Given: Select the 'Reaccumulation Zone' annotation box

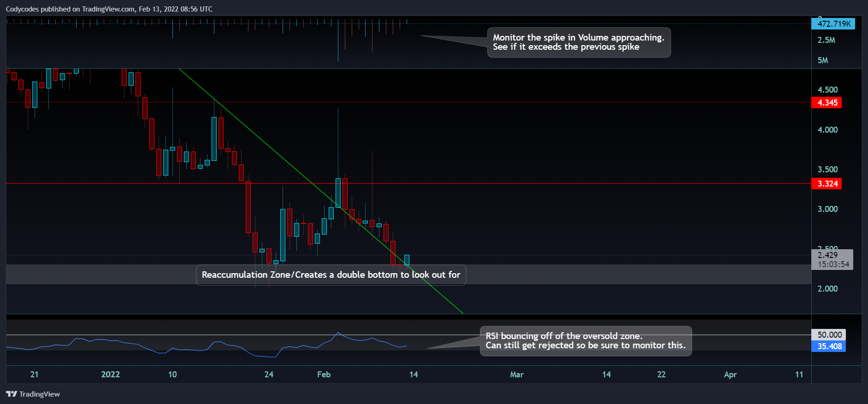Looking at the screenshot, I should pos(331,275).
